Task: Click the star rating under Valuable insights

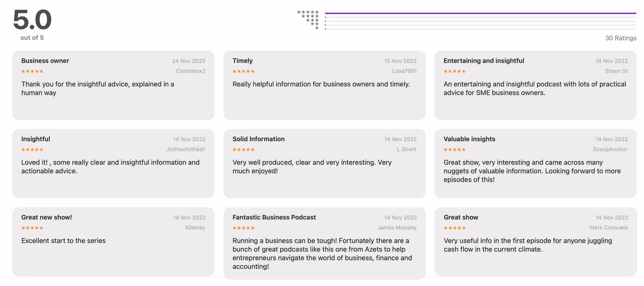Action: click(x=454, y=149)
